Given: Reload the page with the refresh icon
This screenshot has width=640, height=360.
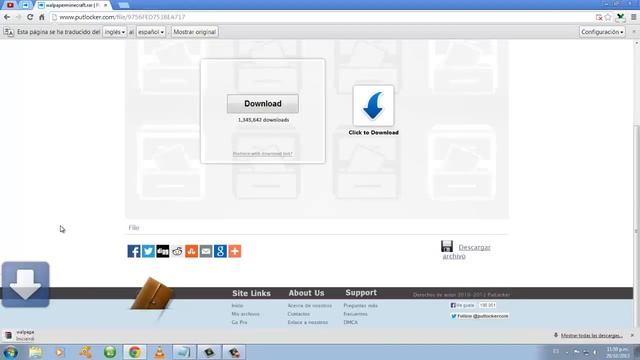Looking at the screenshot, I should (30, 17).
